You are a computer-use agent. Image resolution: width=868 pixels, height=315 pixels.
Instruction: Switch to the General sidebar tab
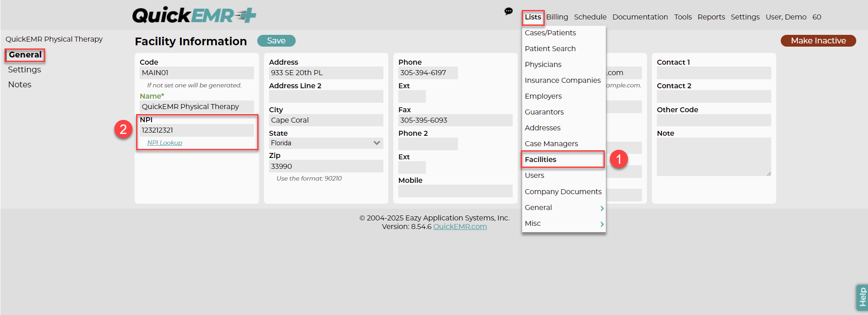[x=25, y=55]
